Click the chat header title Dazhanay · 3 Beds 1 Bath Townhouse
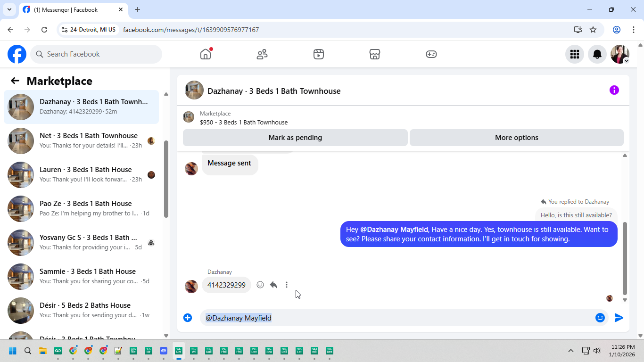 pyautogui.click(x=274, y=91)
